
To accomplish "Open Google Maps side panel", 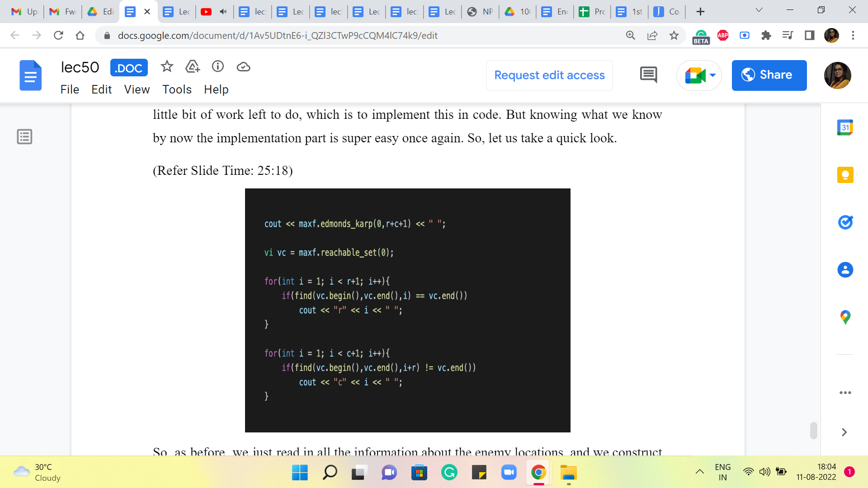I will pyautogui.click(x=845, y=317).
